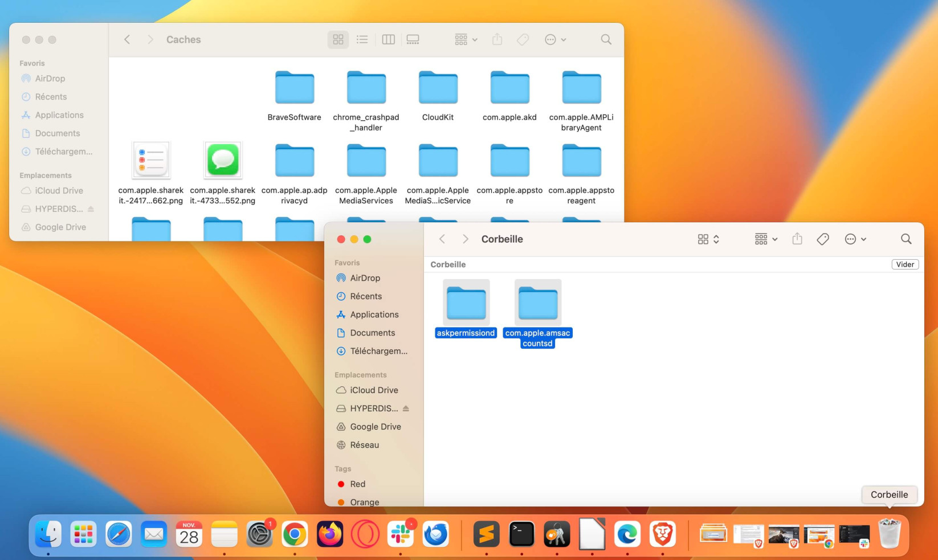Open Launchpad from the Dock
Image resolution: width=938 pixels, height=560 pixels.
click(84, 534)
